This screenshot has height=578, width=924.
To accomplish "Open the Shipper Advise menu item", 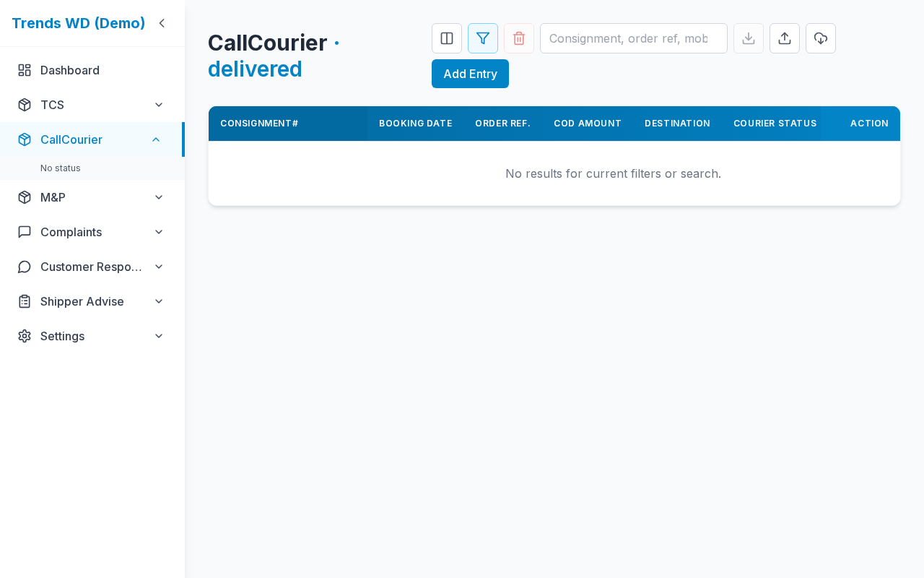I will click(92, 301).
